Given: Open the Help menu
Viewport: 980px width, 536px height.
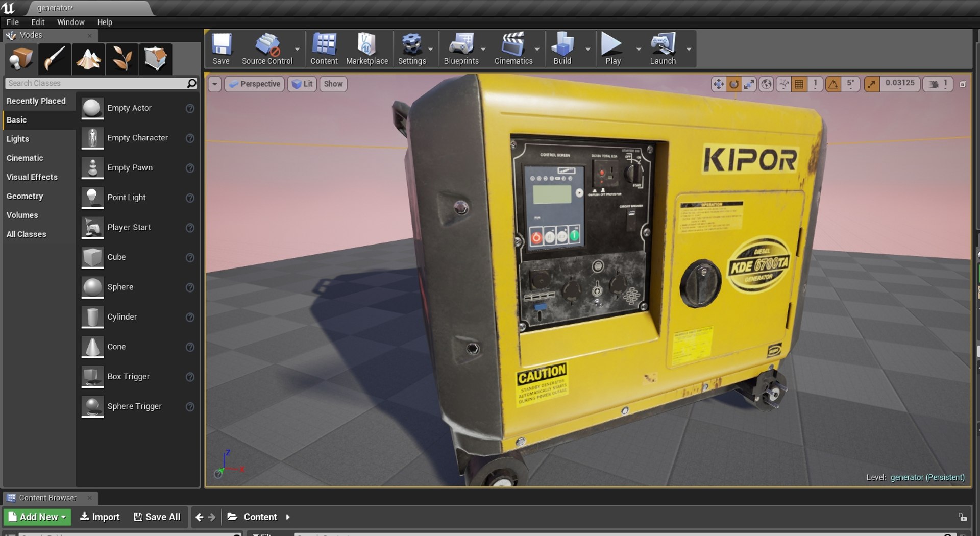Looking at the screenshot, I should click(x=105, y=22).
